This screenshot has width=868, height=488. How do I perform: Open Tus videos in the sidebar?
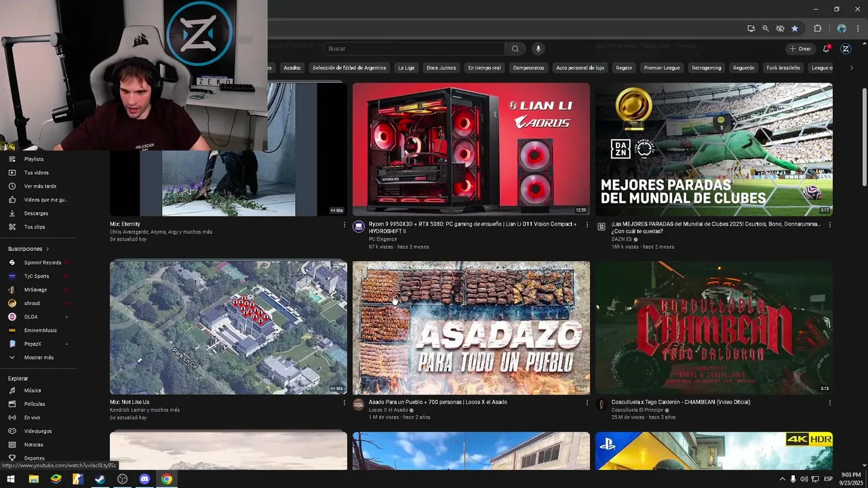tap(38, 173)
